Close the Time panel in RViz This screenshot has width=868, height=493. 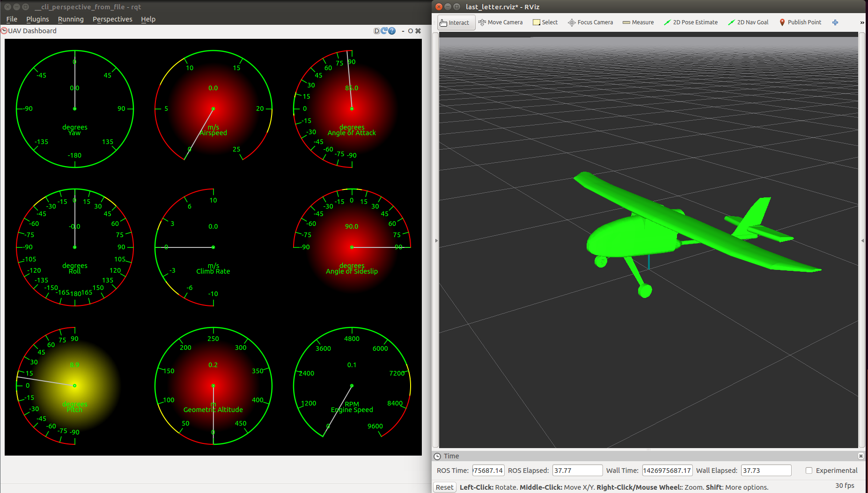(861, 456)
